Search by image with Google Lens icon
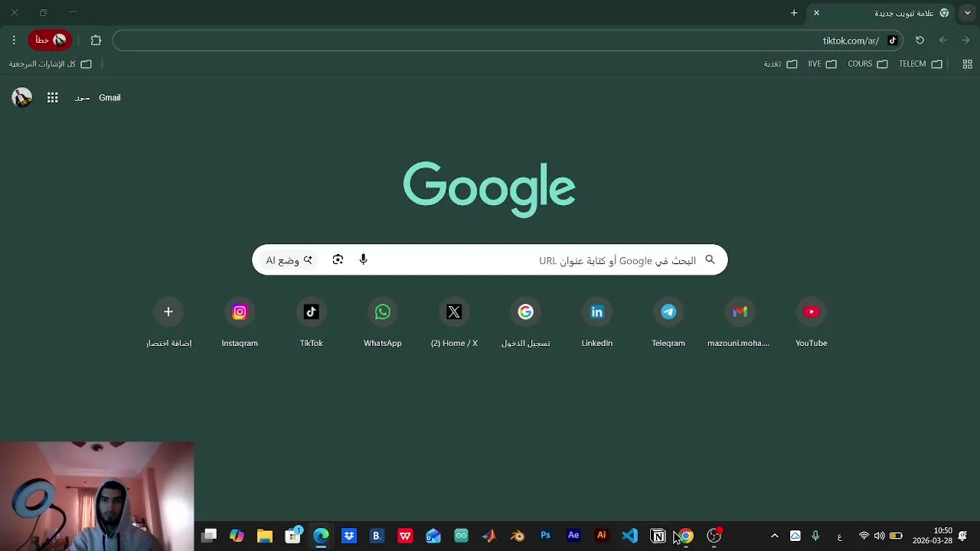 click(x=338, y=260)
